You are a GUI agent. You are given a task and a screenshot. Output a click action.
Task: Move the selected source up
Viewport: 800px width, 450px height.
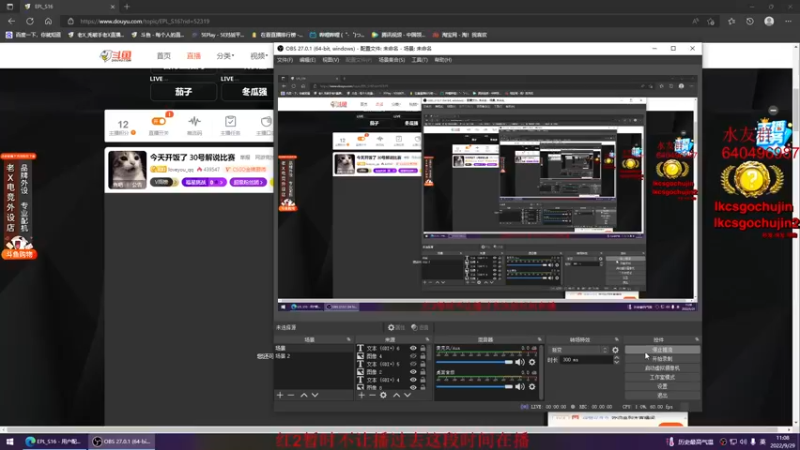point(396,395)
